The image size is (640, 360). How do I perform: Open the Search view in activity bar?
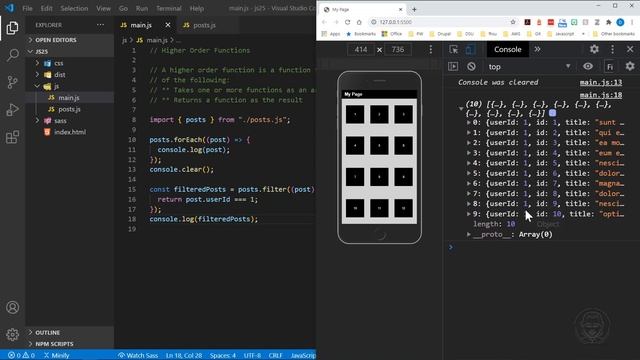[12, 55]
